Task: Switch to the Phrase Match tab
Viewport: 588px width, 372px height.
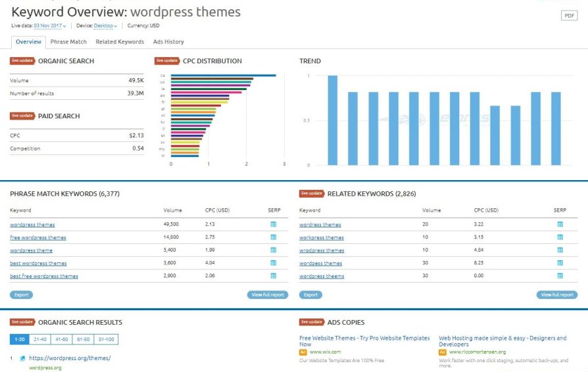Action: click(68, 42)
